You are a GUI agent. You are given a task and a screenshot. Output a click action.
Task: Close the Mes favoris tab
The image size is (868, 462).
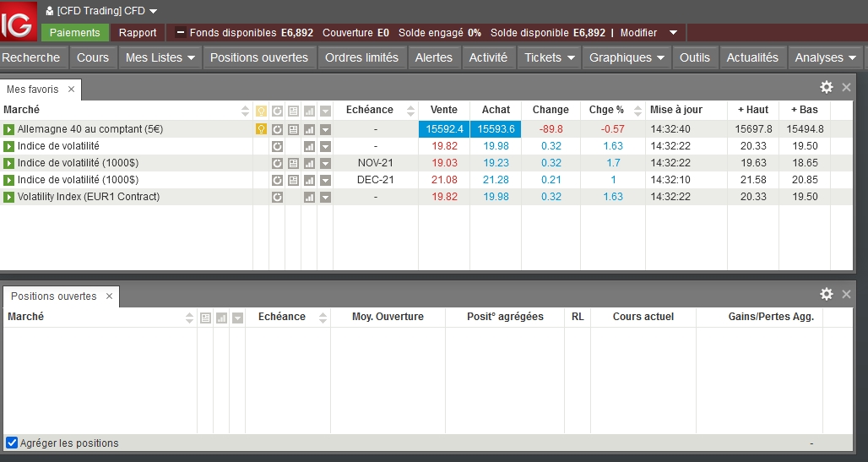71,90
